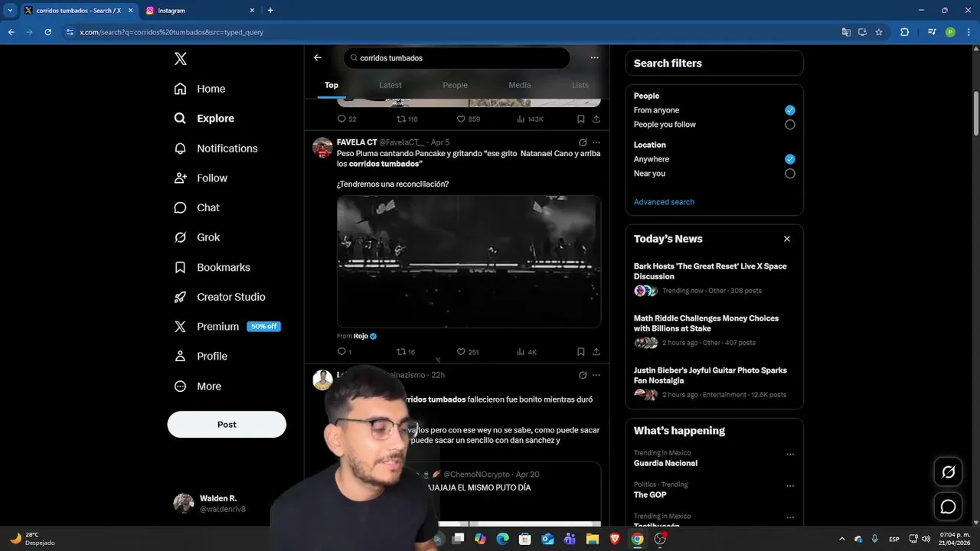This screenshot has width=980, height=551.
Task: Like FAVELA CT post with 251 likes
Action: [x=468, y=352]
